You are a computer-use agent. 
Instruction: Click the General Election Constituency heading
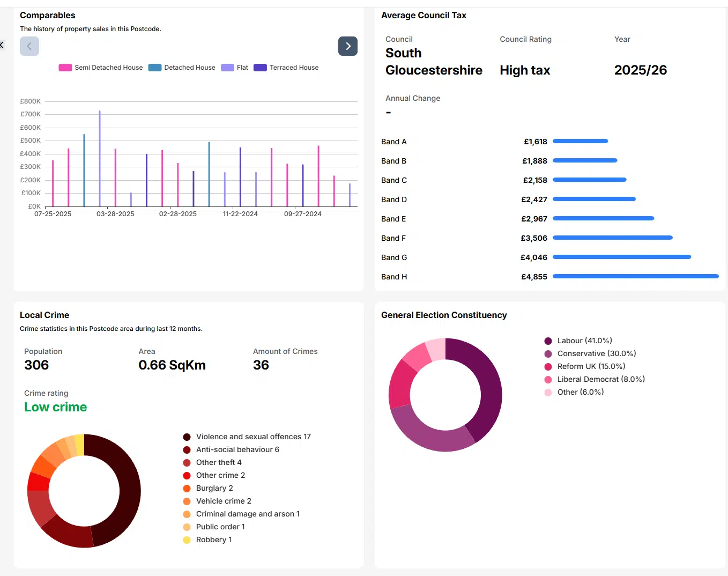tap(444, 315)
